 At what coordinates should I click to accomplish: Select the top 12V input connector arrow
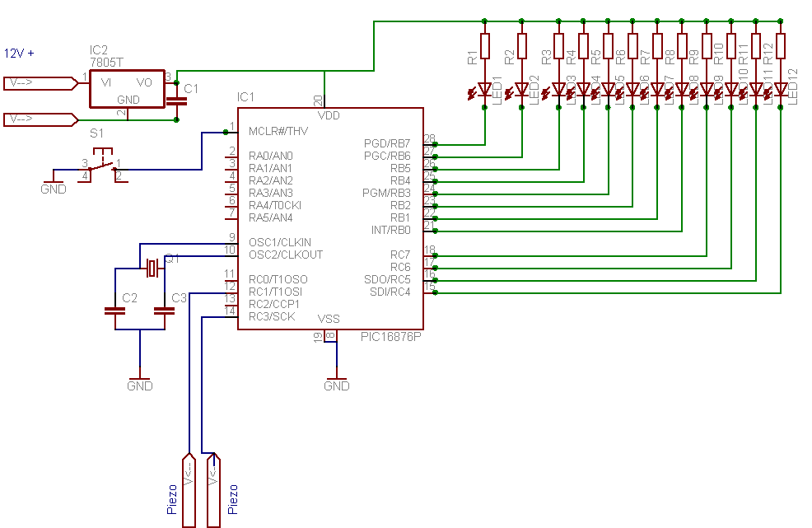pos(41,83)
